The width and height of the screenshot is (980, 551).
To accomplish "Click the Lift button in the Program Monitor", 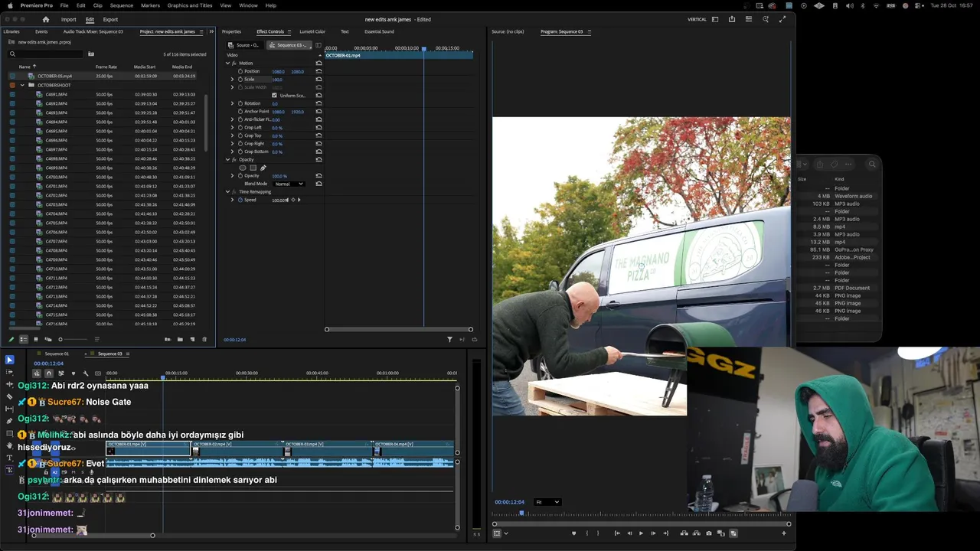I will pos(684,533).
